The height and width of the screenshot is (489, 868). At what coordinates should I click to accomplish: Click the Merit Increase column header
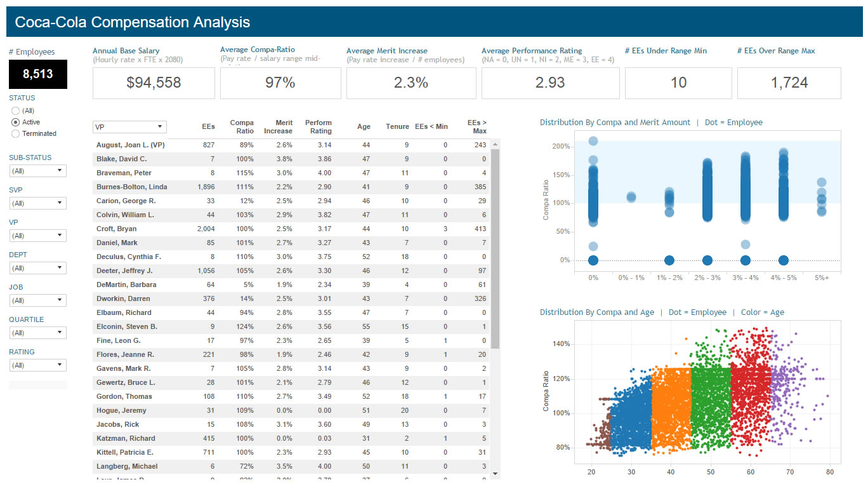tap(279, 127)
